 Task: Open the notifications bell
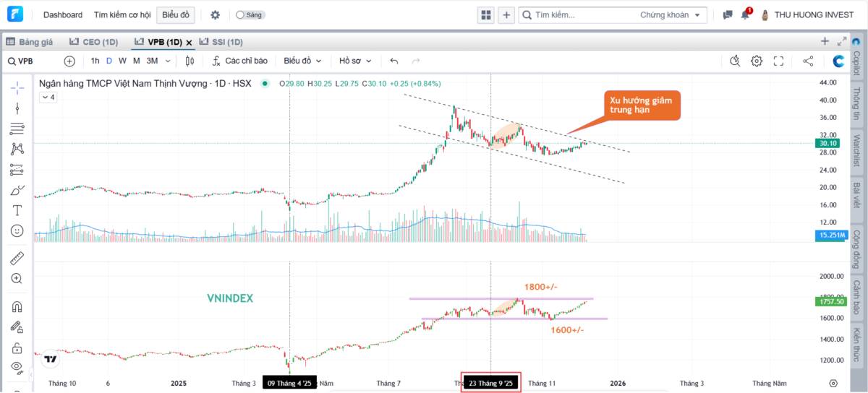click(x=746, y=14)
